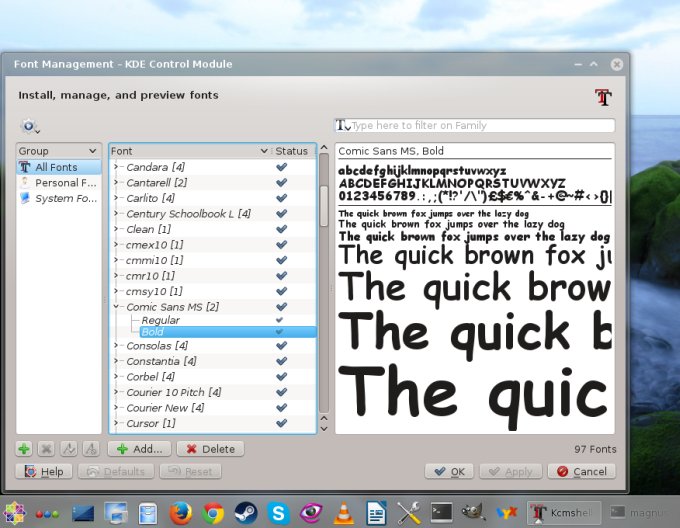Screen dimensions: 680x528
Task: Launch Skype from the taskbar
Action: point(278,513)
